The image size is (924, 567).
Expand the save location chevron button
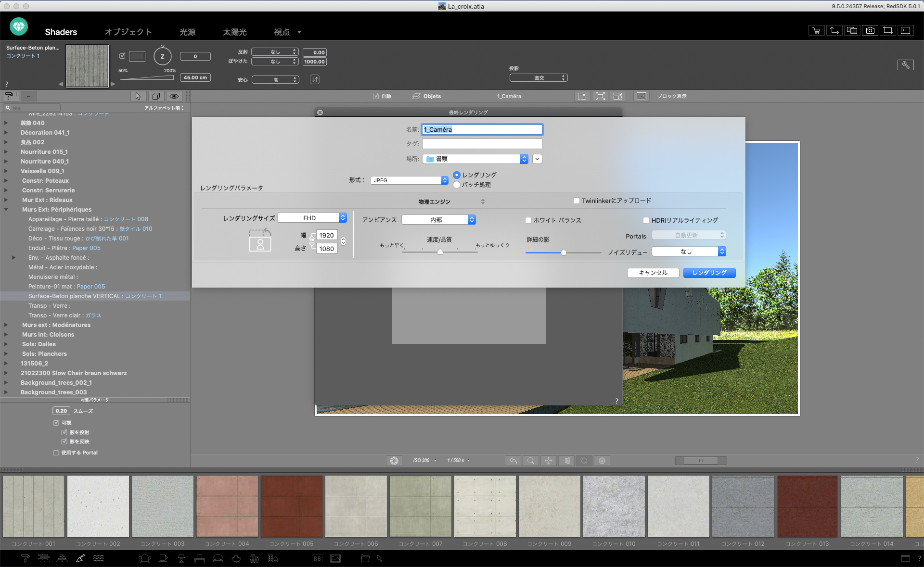point(537,159)
